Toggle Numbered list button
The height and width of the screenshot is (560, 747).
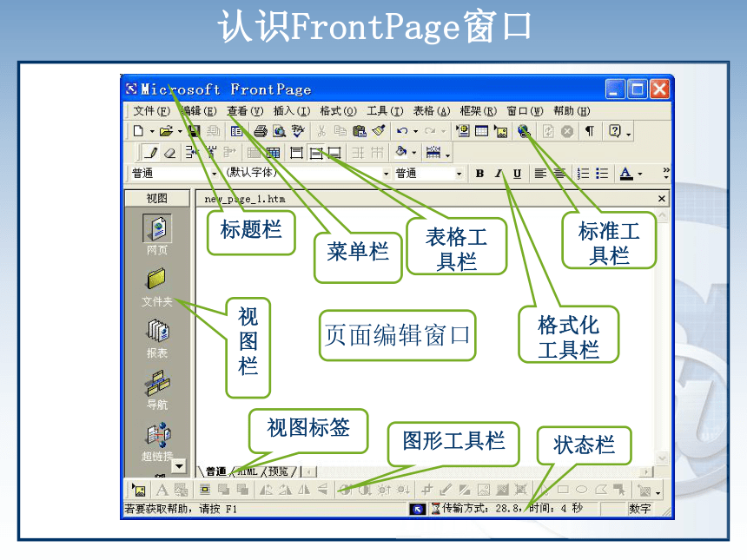click(x=583, y=174)
